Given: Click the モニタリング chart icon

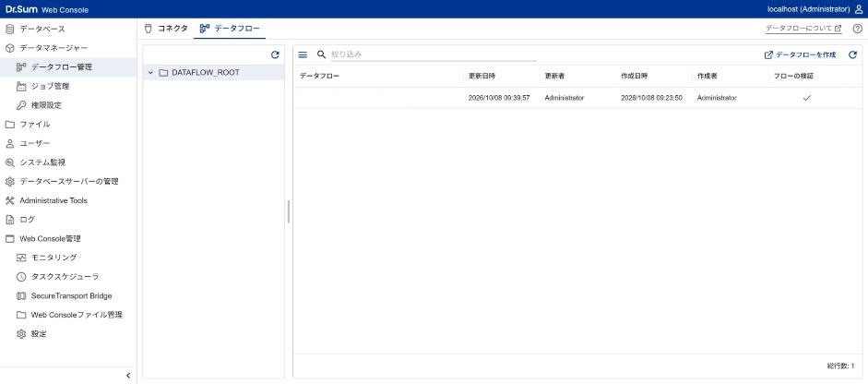Looking at the screenshot, I should (21, 258).
